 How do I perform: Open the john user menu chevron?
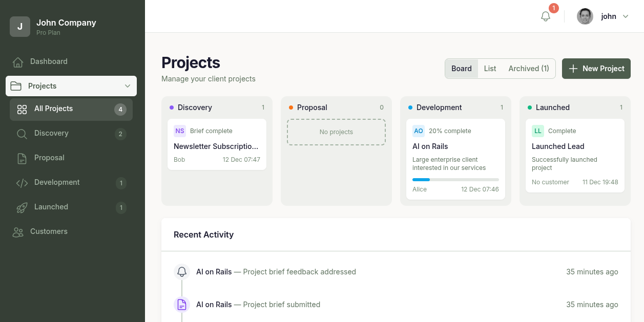[x=626, y=16]
